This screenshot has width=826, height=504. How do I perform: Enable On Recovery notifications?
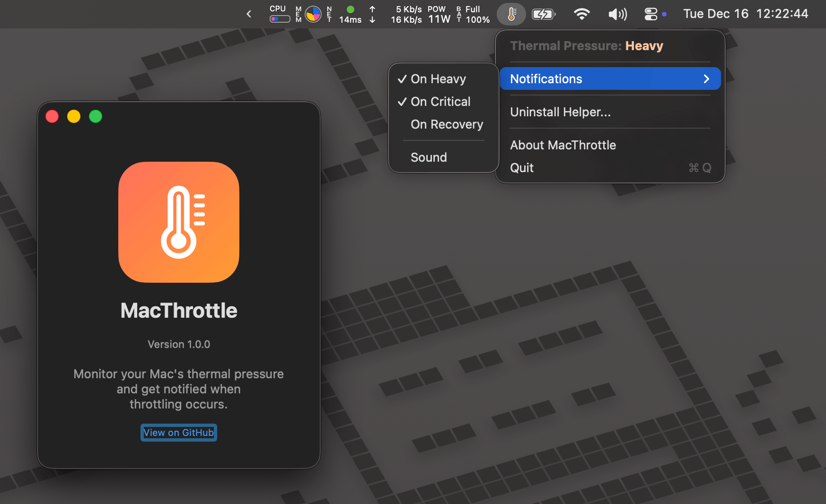pyautogui.click(x=447, y=124)
